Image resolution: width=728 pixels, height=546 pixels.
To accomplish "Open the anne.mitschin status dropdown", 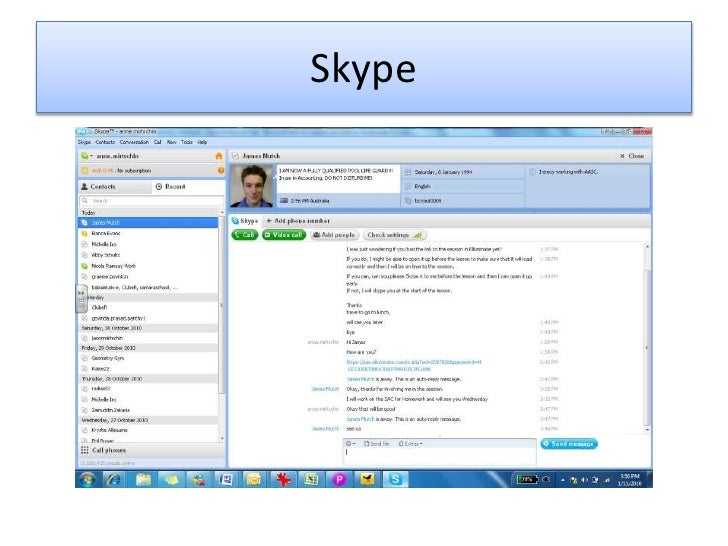I will click(87, 156).
